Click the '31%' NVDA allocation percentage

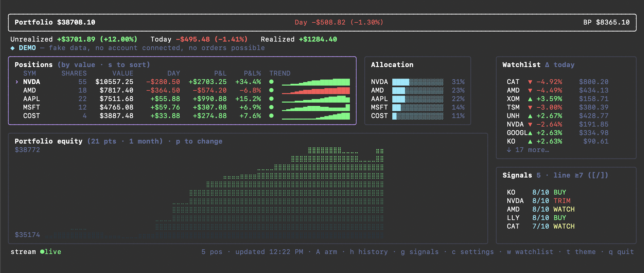tap(458, 82)
